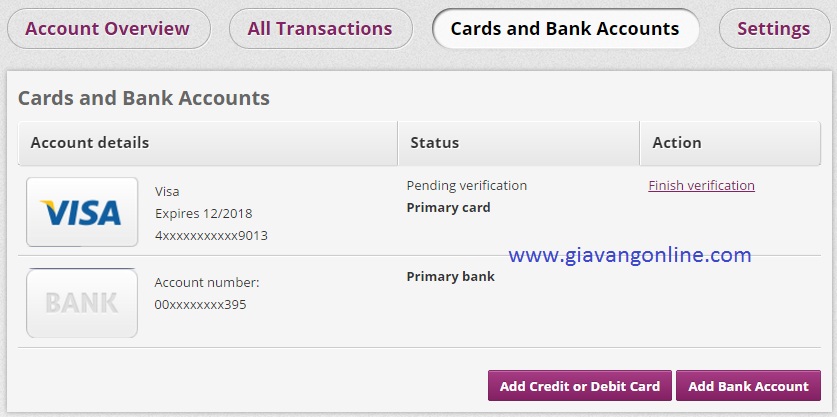Click the Finish verification link
The width and height of the screenshot is (837, 417).
[701, 185]
